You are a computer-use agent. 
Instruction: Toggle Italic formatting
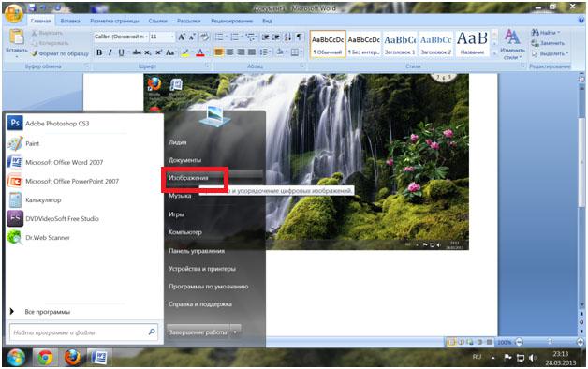tap(110, 52)
